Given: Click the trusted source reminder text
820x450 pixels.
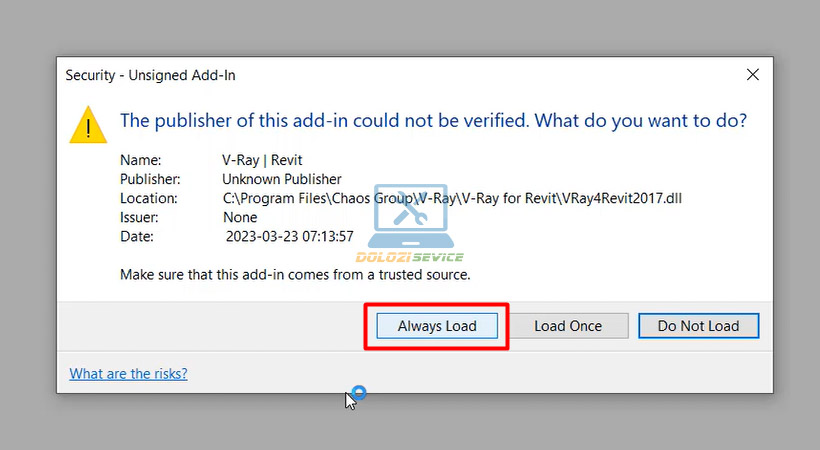Looking at the screenshot, I should point(295,273).
